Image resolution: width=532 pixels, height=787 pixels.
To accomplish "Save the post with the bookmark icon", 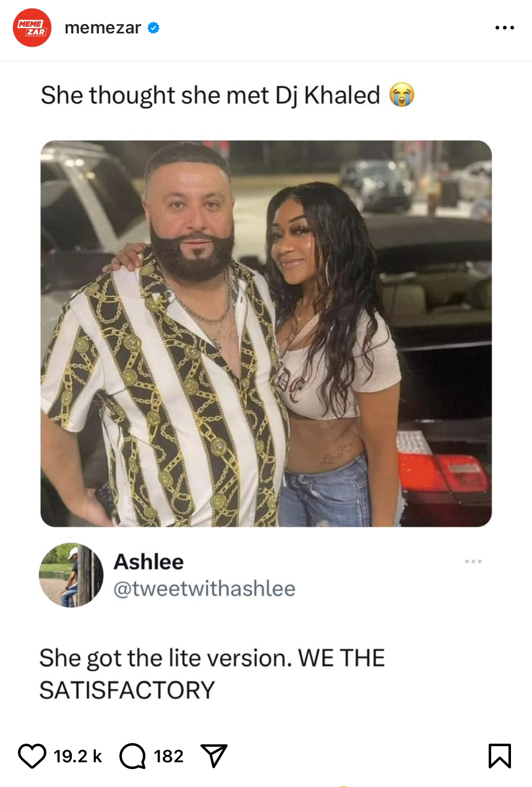I will (x=500, y=756).
